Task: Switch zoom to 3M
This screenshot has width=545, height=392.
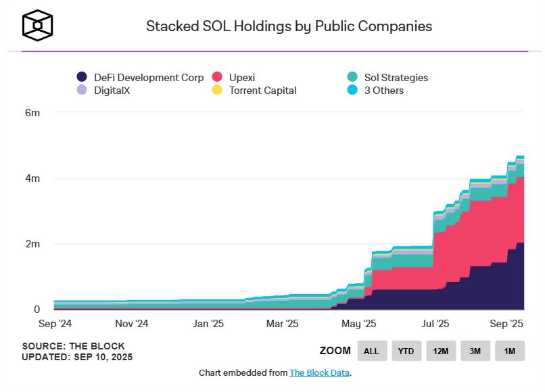Action: 475,351
